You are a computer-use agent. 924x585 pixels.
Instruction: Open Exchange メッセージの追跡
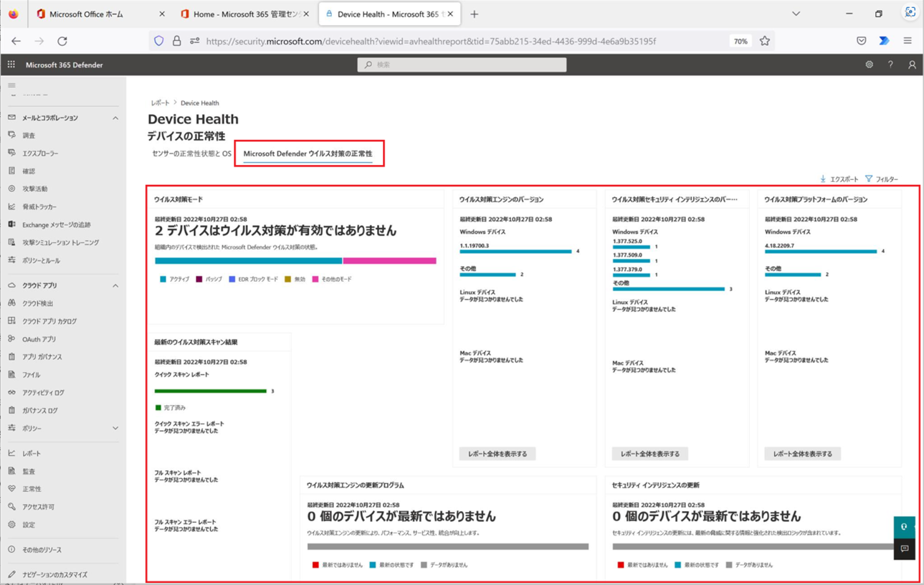tap(56, 225)
